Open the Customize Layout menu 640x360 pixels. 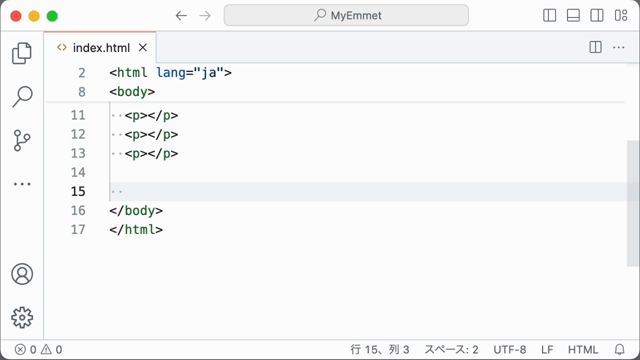click(621, 16)
